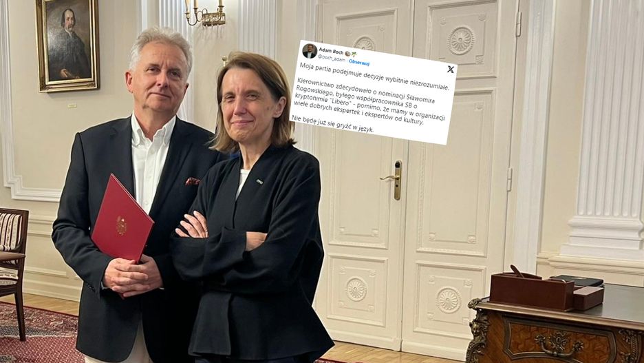Click the brass door handle
The height and width of the screenshot is (363, 644).
393,179
